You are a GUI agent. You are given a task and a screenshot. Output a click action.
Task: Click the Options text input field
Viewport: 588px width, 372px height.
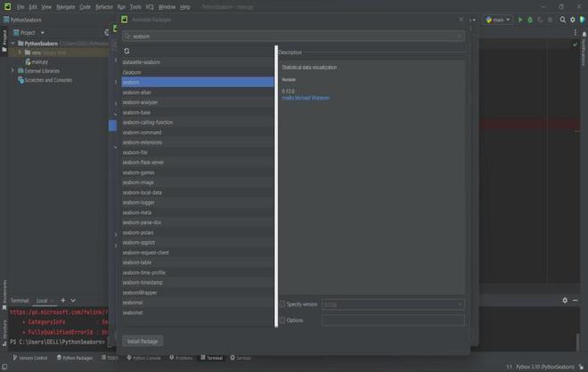pyautogui.click(x=393, y=320)
